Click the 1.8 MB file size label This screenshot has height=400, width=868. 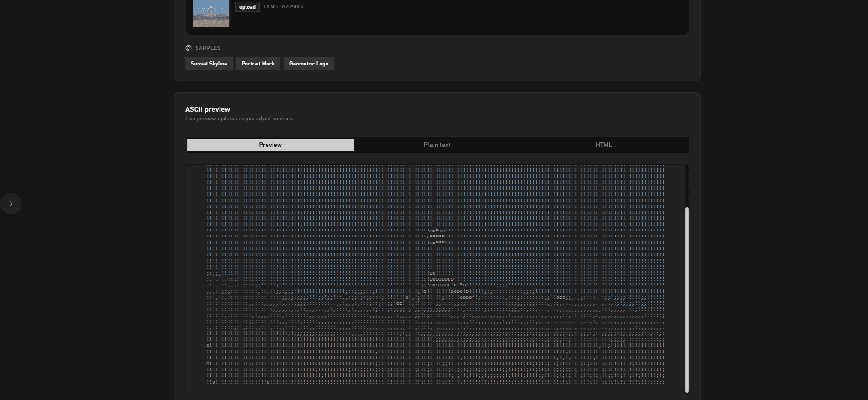pyautogui.click(x=270, y=7)
